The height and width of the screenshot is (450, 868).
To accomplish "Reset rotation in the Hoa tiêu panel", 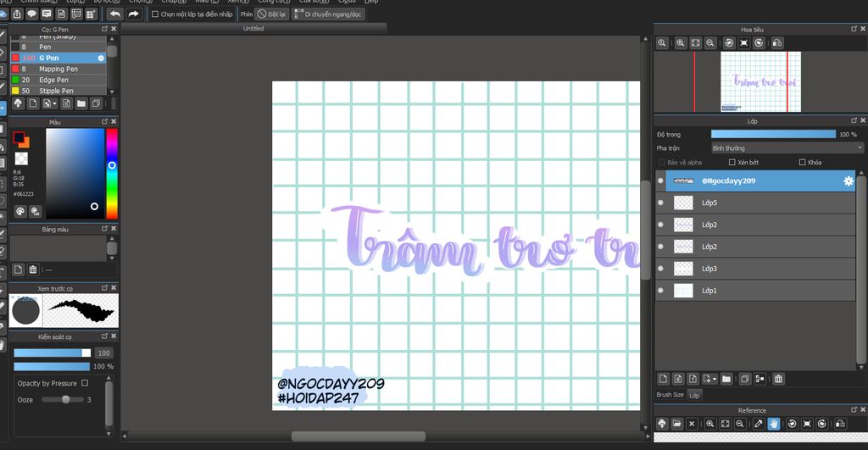I will point(744,42).
